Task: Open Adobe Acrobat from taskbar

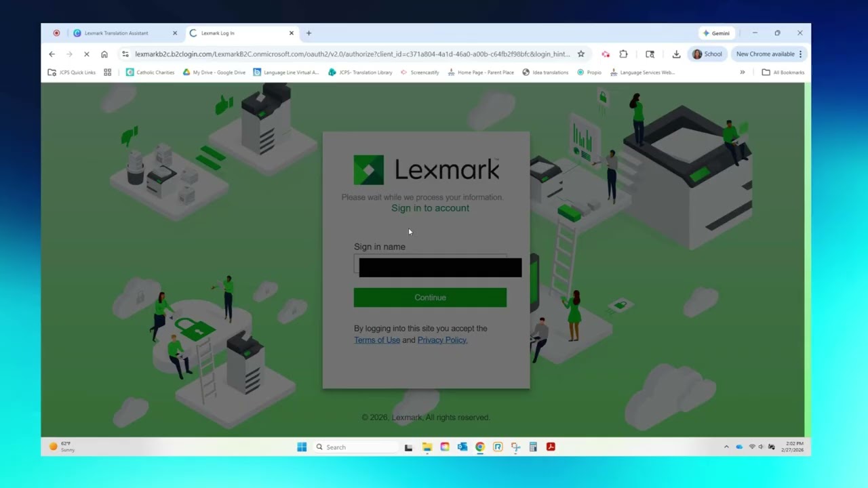Action: (551, 447)
